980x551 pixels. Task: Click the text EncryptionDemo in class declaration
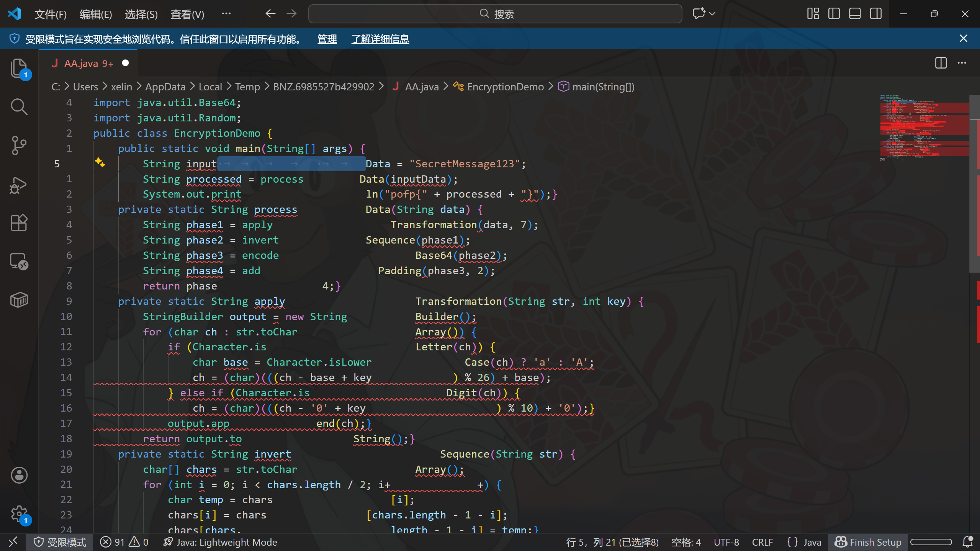[217, 133]
